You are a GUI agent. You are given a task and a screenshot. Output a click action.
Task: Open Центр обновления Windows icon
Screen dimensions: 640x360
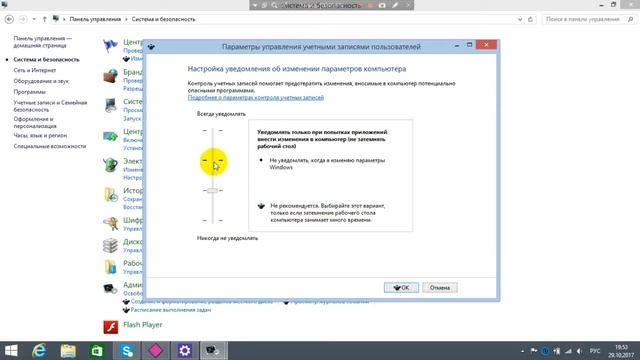pyautogui.click(x=110, y=136)
